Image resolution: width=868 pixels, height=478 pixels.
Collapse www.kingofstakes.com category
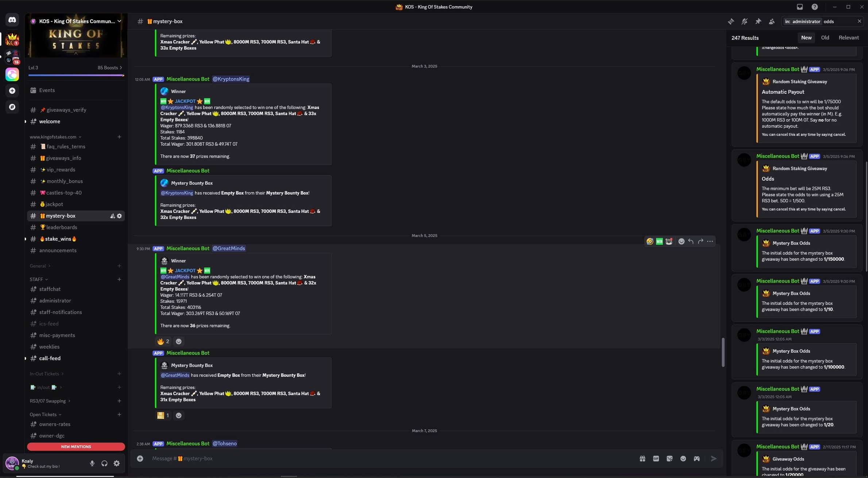55,137
